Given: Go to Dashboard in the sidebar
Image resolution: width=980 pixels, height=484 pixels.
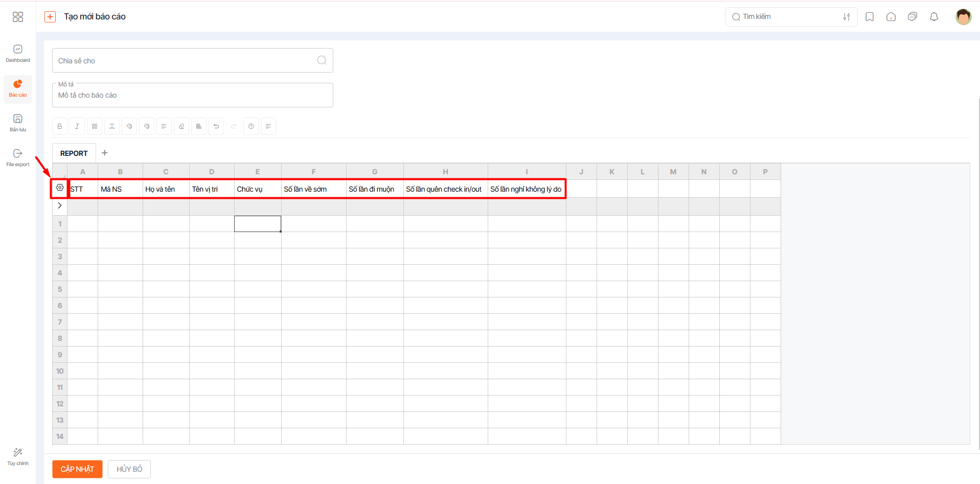Looking at the screenshot, I should pos(18,53).
